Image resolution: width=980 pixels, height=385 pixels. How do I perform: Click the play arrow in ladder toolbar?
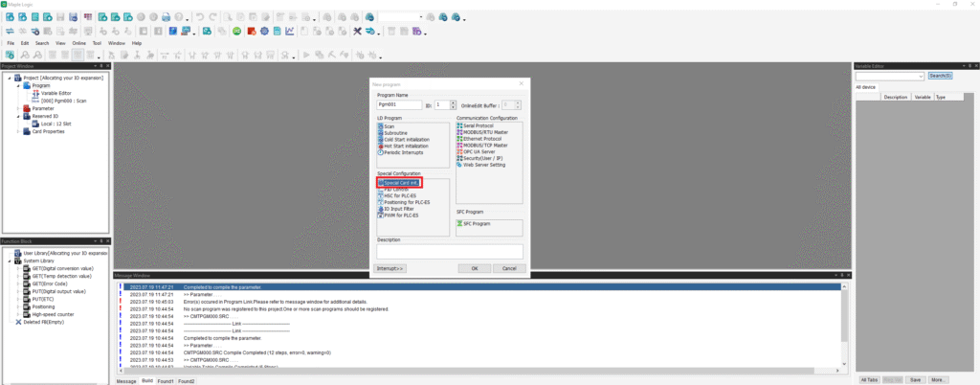[x=306, y=56]
